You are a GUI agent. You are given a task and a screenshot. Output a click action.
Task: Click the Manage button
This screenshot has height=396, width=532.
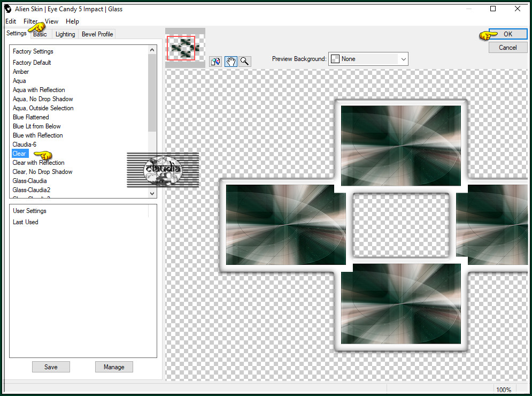114,367
